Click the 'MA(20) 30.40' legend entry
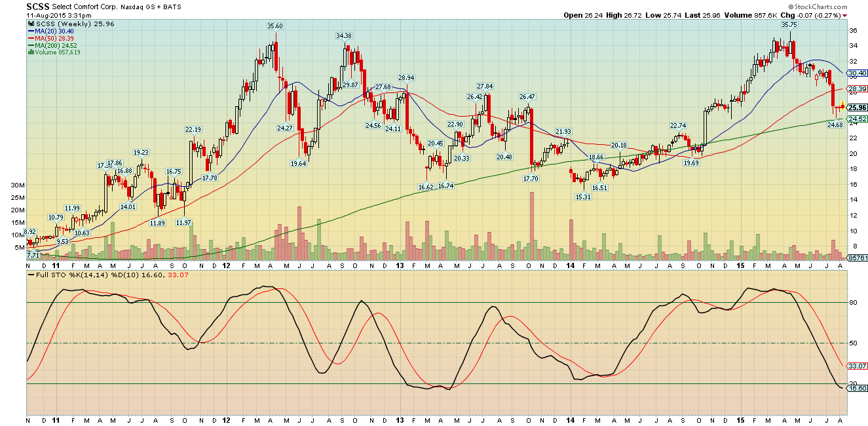 [55, 31]
